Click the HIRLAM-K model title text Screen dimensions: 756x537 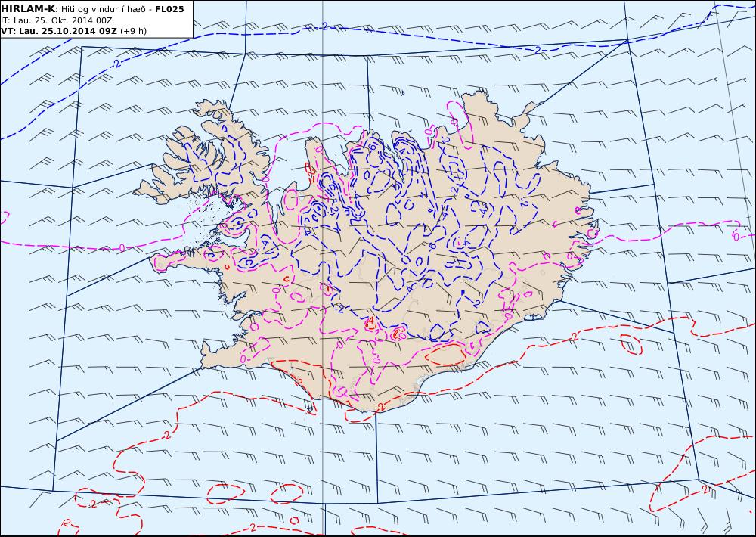coord(29,9)
